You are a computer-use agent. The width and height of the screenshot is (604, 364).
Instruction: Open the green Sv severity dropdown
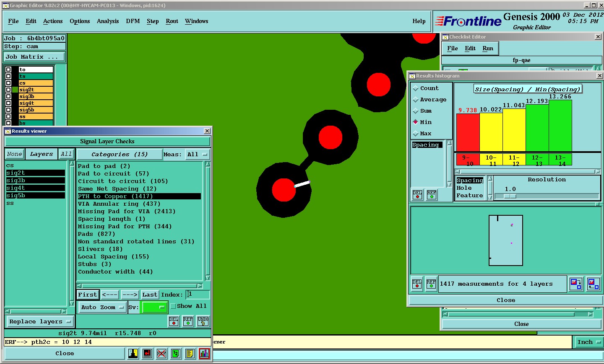pyautogui.click(x=155, y=307)
